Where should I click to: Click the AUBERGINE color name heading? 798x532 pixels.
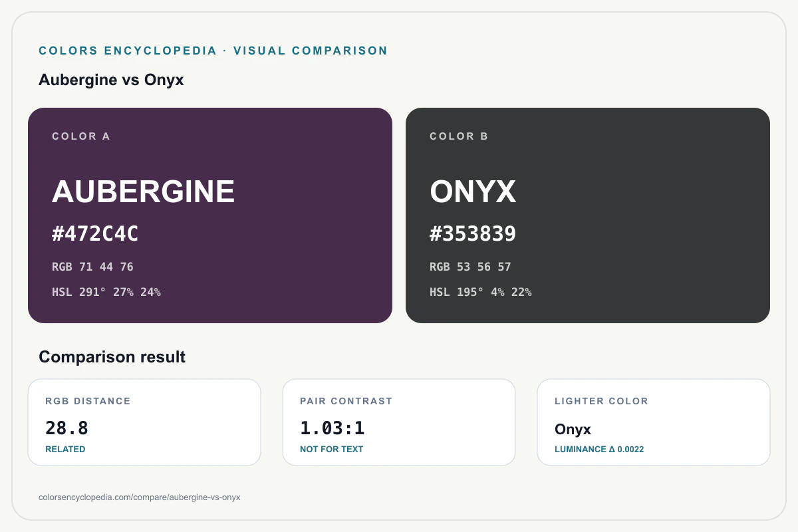coord(144,192)
